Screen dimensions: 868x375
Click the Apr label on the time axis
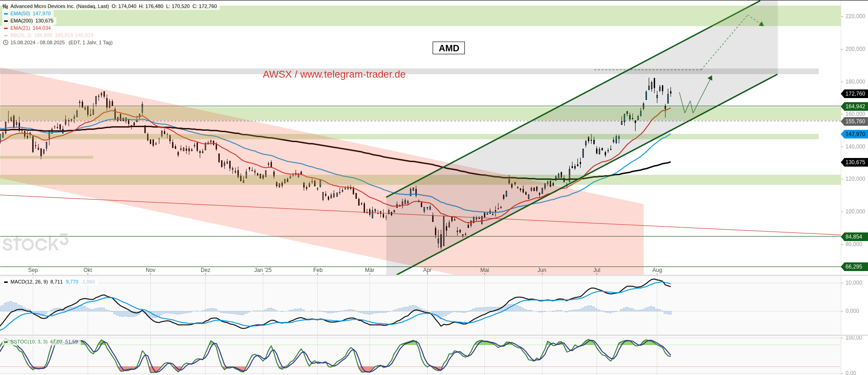coord(427,270)
